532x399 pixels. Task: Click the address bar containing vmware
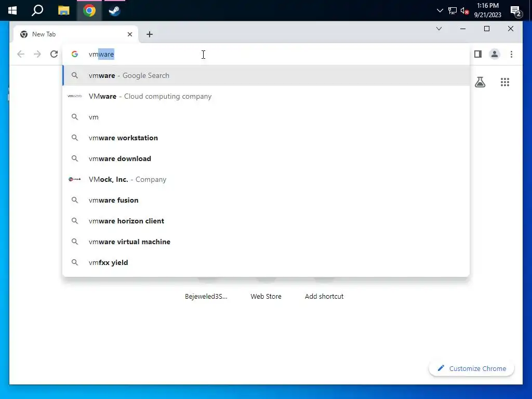(266, 54)
